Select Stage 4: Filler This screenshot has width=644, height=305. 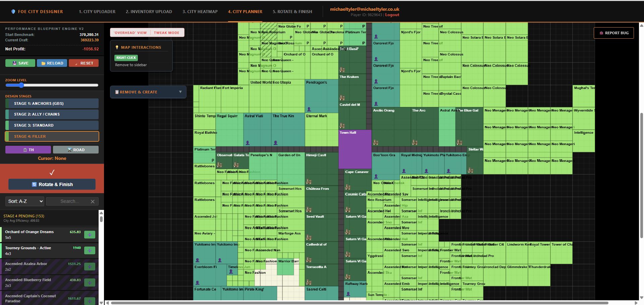pyautogui.click(x=52, y=136)
